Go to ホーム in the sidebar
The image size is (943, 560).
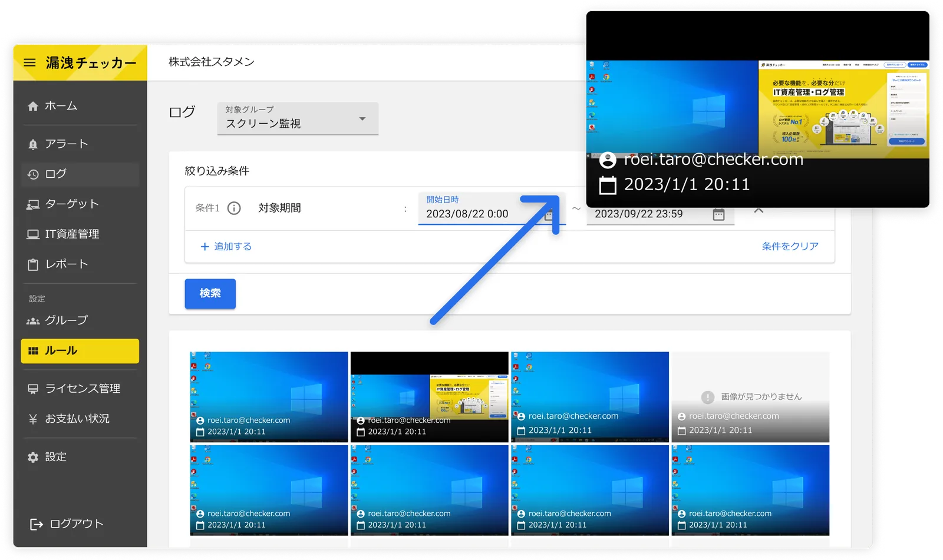point(80,106)
